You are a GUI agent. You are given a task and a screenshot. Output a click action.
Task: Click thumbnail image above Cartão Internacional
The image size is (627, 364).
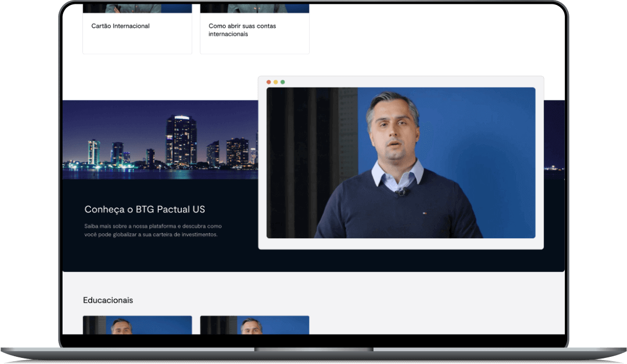point(137,8)
